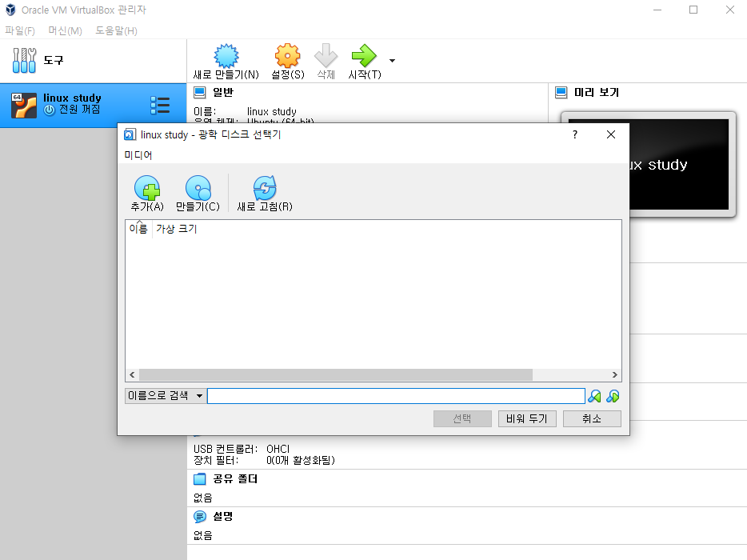Screen dimensions: 747x560
Task: Click the optical disk selector dialog icon
Action: click(x=130, y=135)
